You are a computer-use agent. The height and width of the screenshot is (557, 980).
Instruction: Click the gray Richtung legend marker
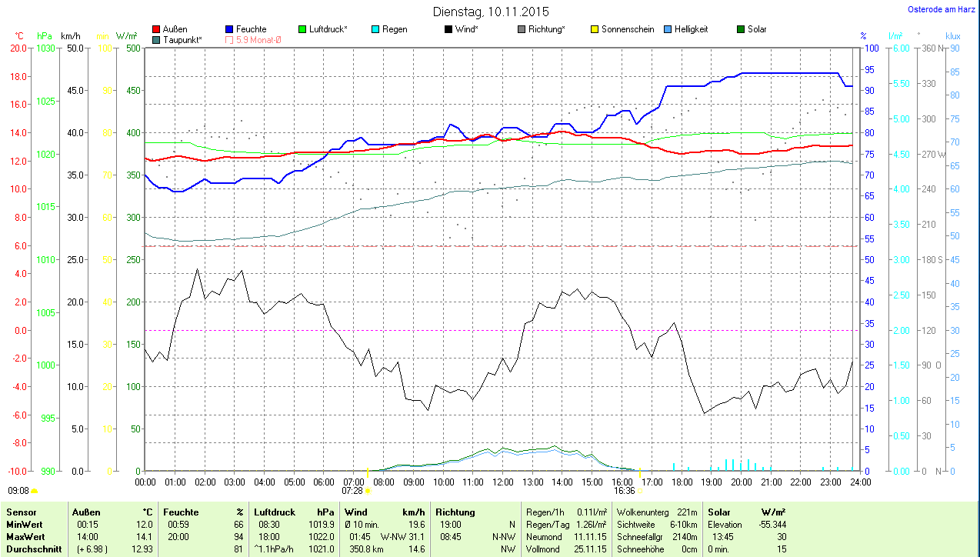pos(522,29)
